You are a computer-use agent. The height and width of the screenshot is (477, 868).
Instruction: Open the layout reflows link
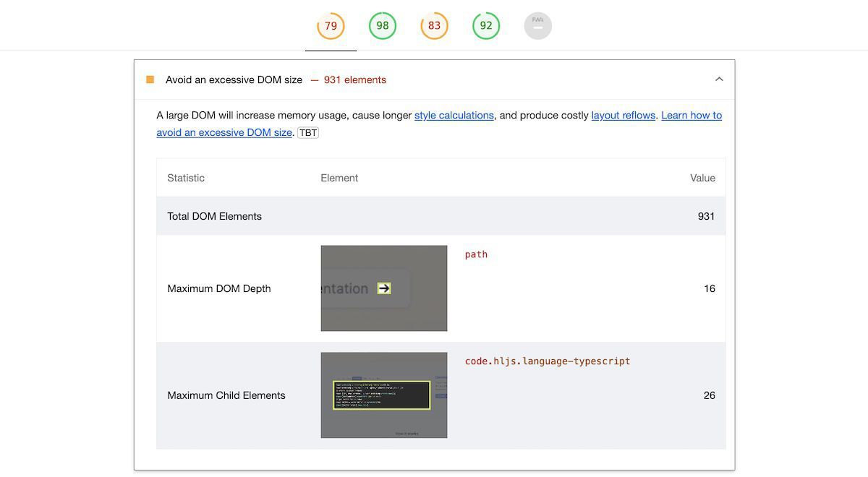[x=624, y=115]
